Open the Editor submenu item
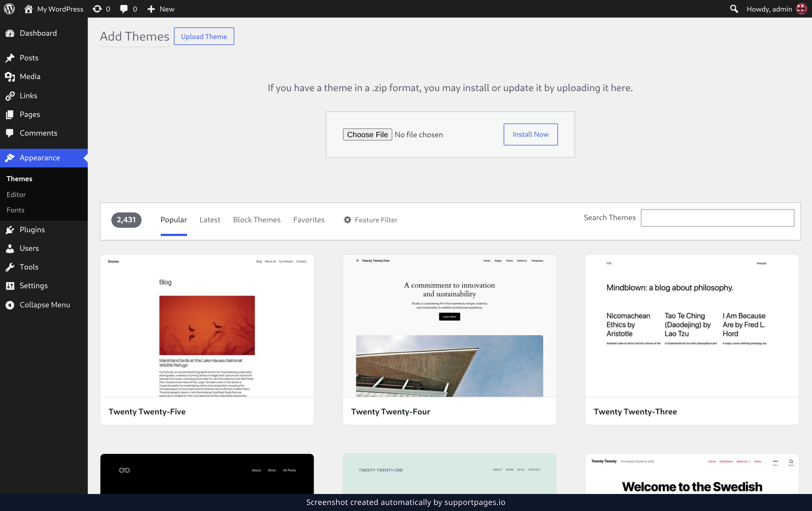Screen dimensions: 812x511 click(x=16, y=195)
